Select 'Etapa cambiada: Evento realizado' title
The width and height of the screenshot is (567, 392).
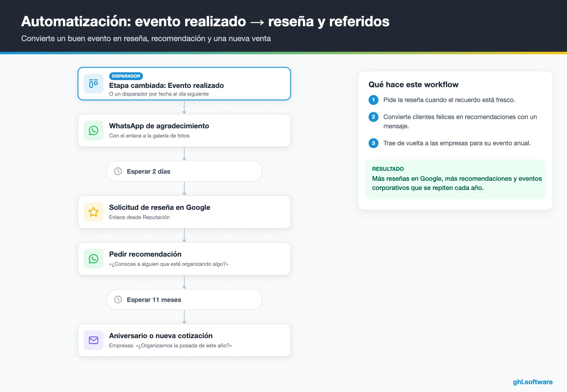click(167, 85)
